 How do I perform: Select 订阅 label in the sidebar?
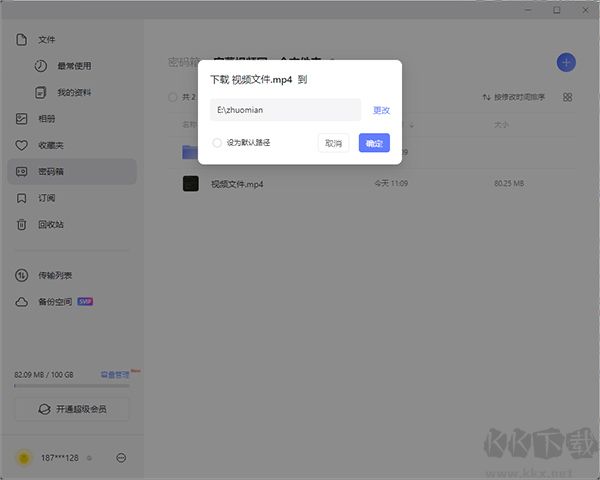click(46, 198)
